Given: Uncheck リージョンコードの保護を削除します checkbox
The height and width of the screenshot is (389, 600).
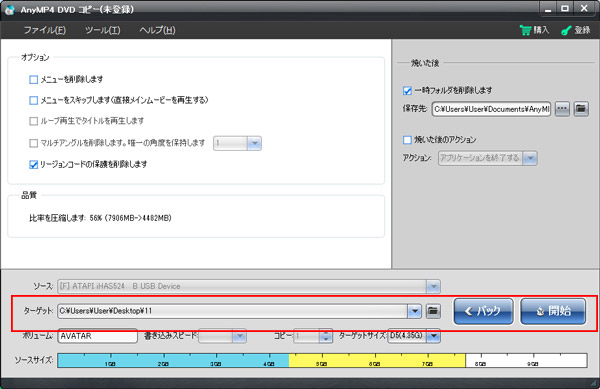Looking at the screenshot, I should click(34, 164).
